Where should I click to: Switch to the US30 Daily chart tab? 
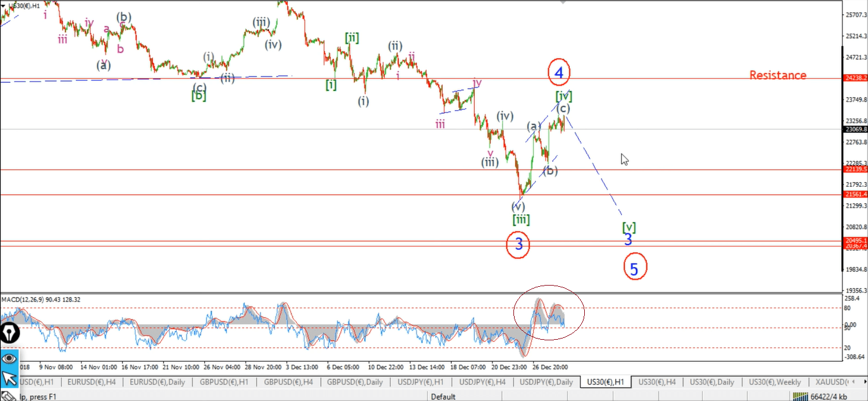point(713,382)
